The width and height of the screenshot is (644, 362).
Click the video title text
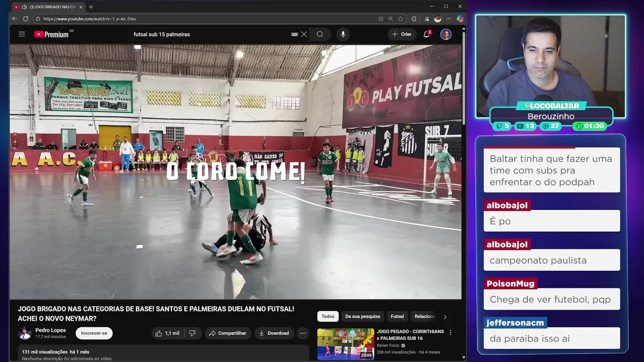pos(156,314)
